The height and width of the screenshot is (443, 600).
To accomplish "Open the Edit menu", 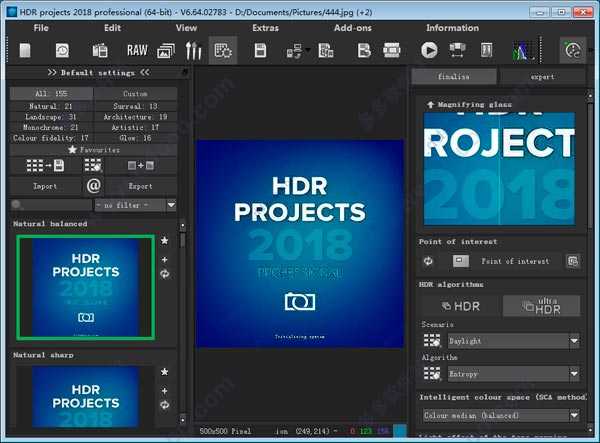I will [x=112, y=28].
